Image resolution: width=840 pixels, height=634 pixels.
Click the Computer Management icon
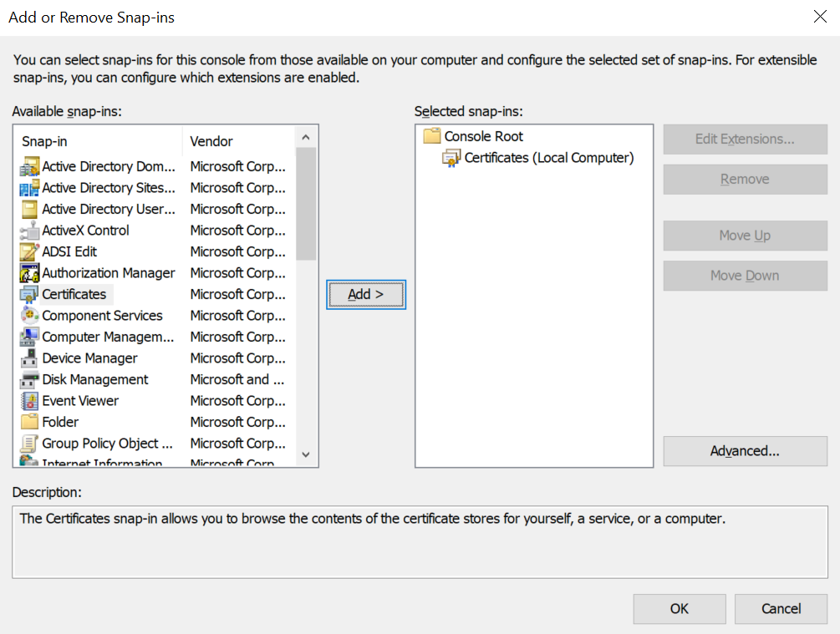29,337
